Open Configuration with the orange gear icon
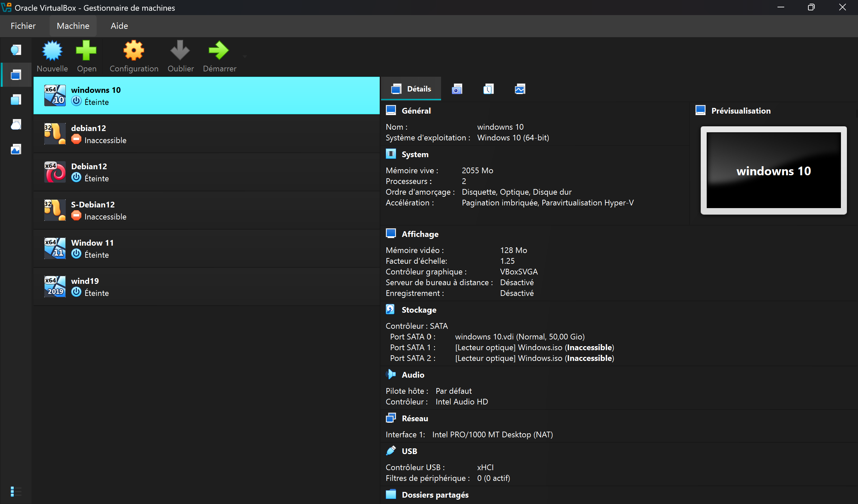The width and height of the screenshot is (858, 504). tap(134, 51)
